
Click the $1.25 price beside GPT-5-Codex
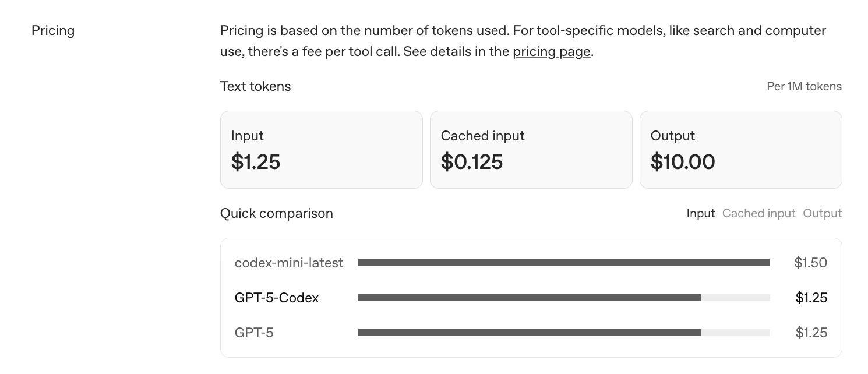click(x=811, y=298)
